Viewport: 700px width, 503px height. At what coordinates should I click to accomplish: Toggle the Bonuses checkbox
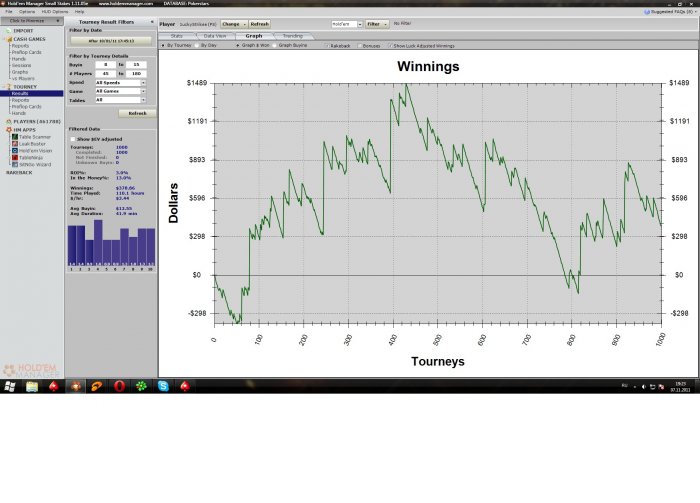360,46
